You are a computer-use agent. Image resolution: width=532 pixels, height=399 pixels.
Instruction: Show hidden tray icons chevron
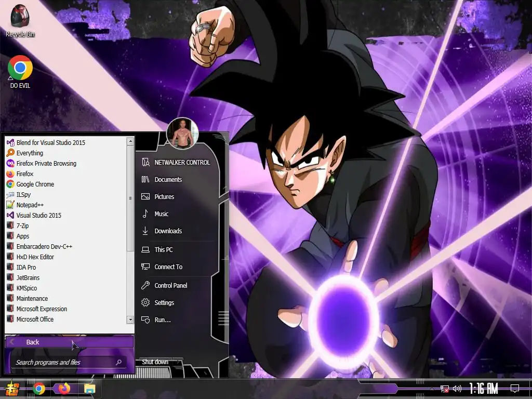pos(432,389)
